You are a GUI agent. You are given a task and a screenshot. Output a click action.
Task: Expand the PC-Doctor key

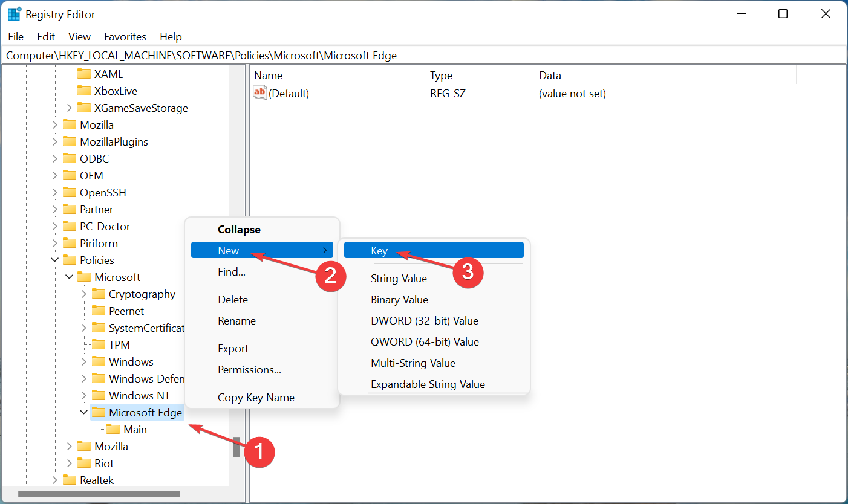click(x=54, y=227)
